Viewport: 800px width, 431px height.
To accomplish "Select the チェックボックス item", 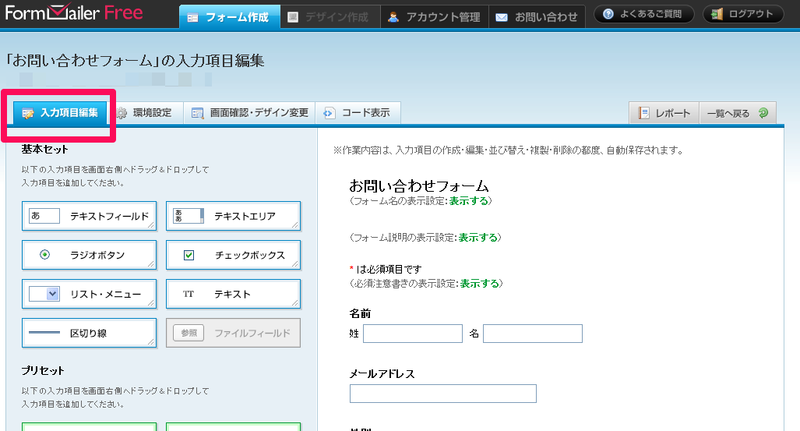I will pyautogui.click(x=233, y=255).
